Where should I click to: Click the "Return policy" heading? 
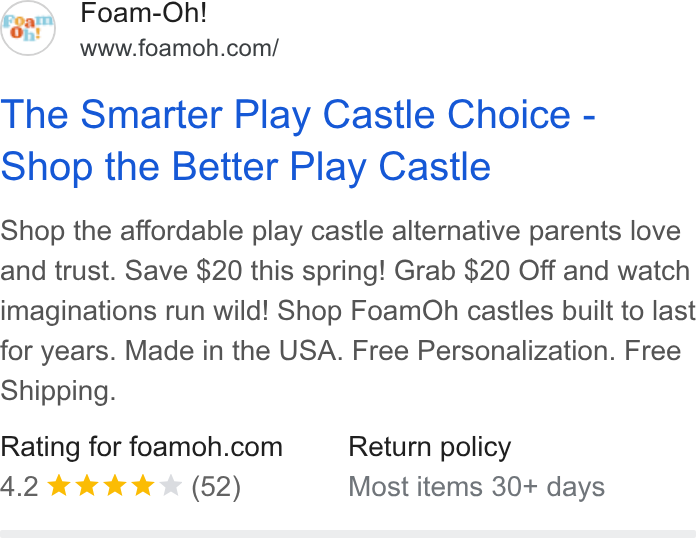click(x=430, y=447)
